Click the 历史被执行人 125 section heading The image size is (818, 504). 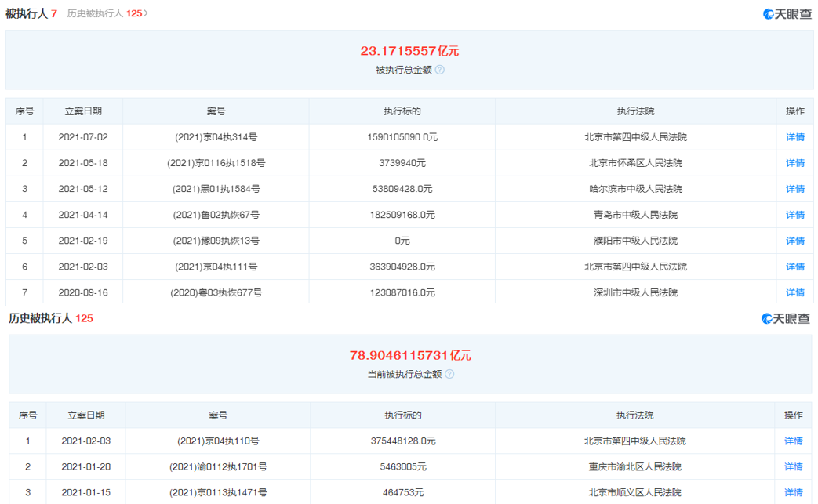[x=51, y=318]
